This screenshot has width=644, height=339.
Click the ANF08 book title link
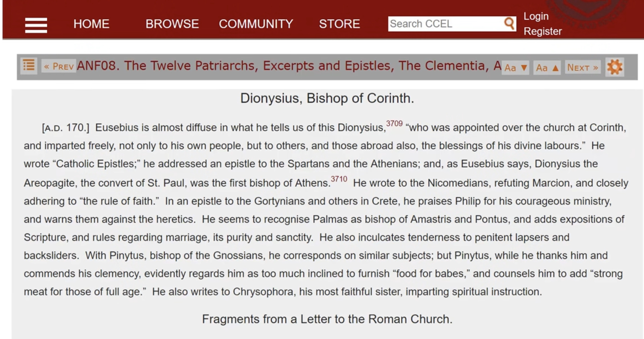[x=289, y=66]
